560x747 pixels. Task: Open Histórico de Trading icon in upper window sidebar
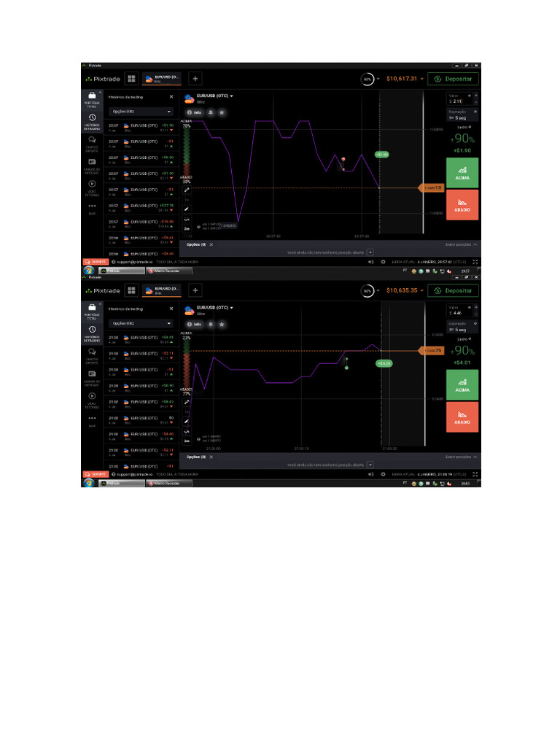(92, 121)
